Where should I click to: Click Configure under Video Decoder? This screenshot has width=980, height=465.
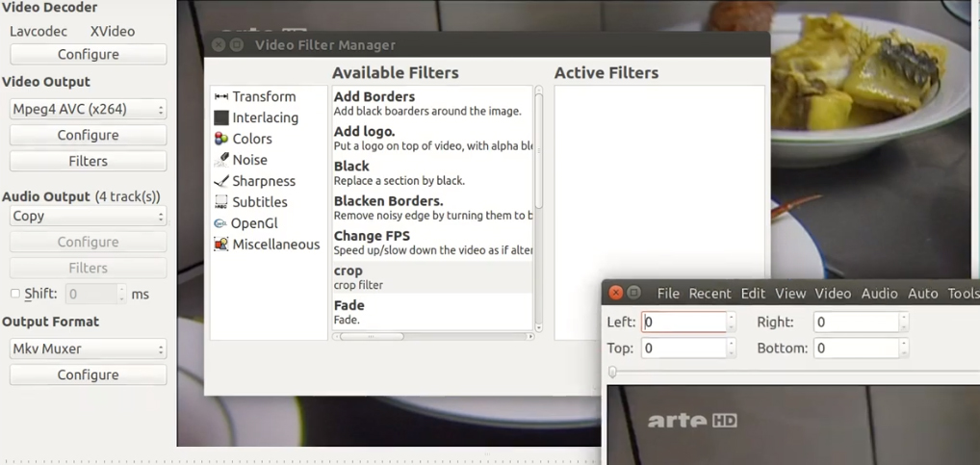point(89,54)
